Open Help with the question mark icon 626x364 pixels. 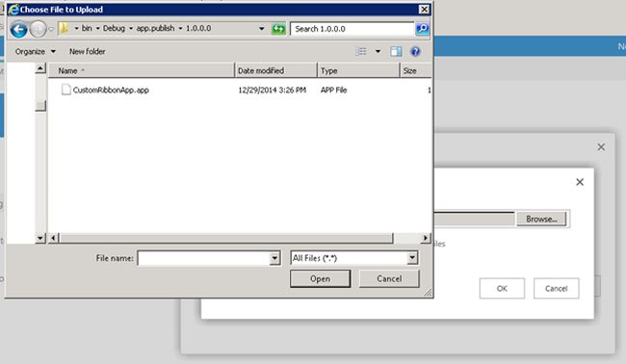coord(415,51)
